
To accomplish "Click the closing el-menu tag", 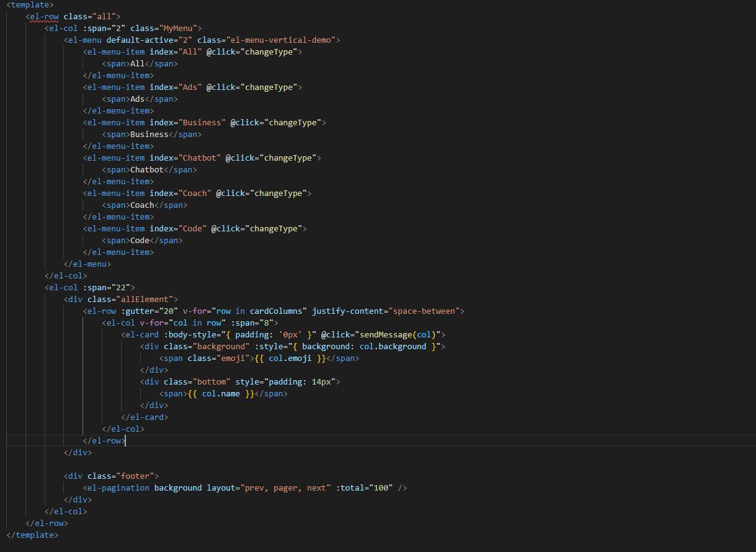I will [x=87, y=264].
